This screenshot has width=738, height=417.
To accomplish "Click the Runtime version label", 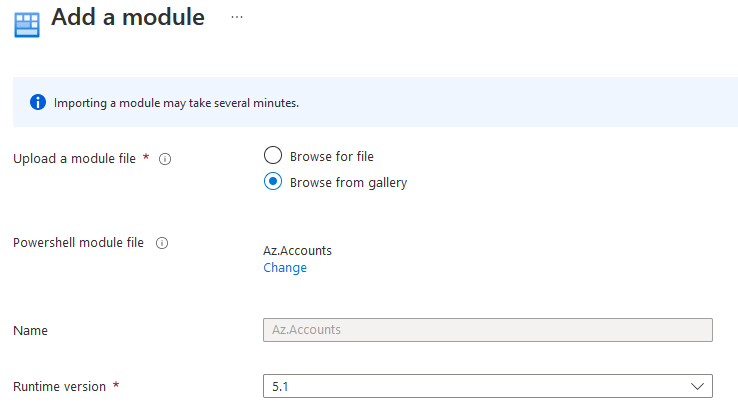I will pos(59,386).
